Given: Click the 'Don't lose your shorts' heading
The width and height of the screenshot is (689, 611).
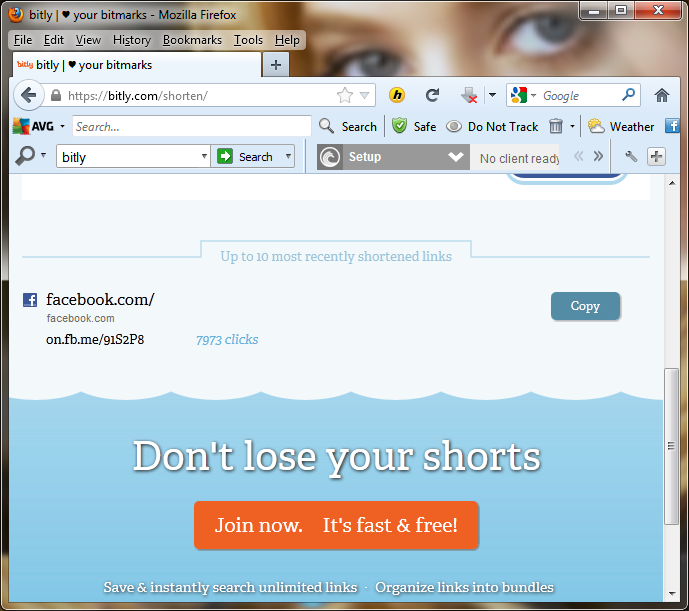Looking at the screenshot, I should coord(337,457).
